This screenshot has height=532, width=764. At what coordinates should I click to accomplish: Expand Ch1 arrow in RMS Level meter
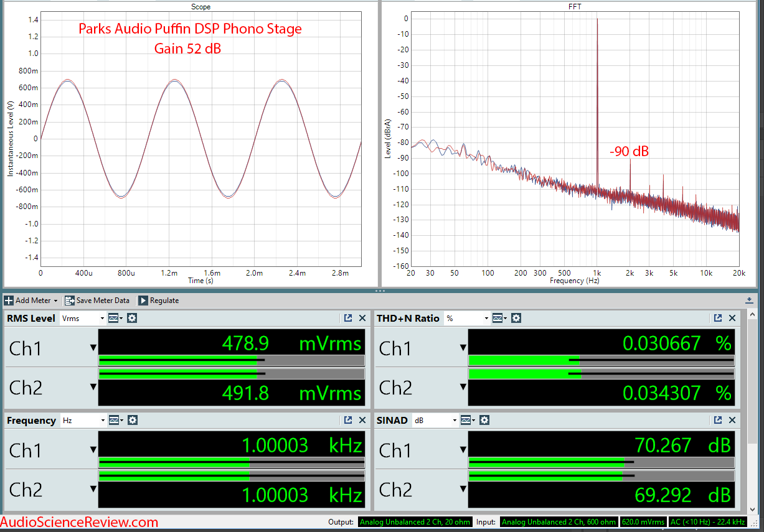click(x=93, y=348)
